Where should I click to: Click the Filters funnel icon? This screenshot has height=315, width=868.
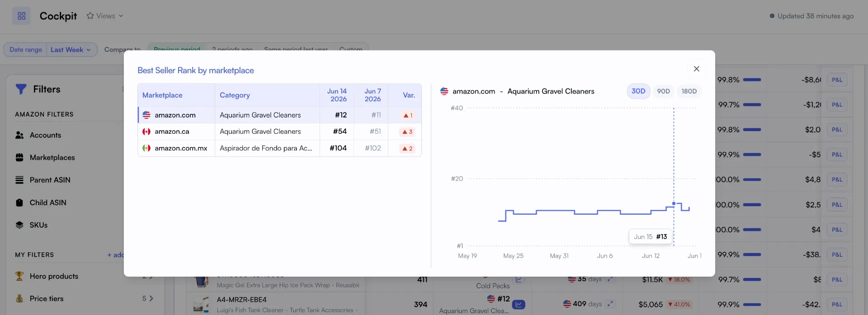click(x=21, y=89)
